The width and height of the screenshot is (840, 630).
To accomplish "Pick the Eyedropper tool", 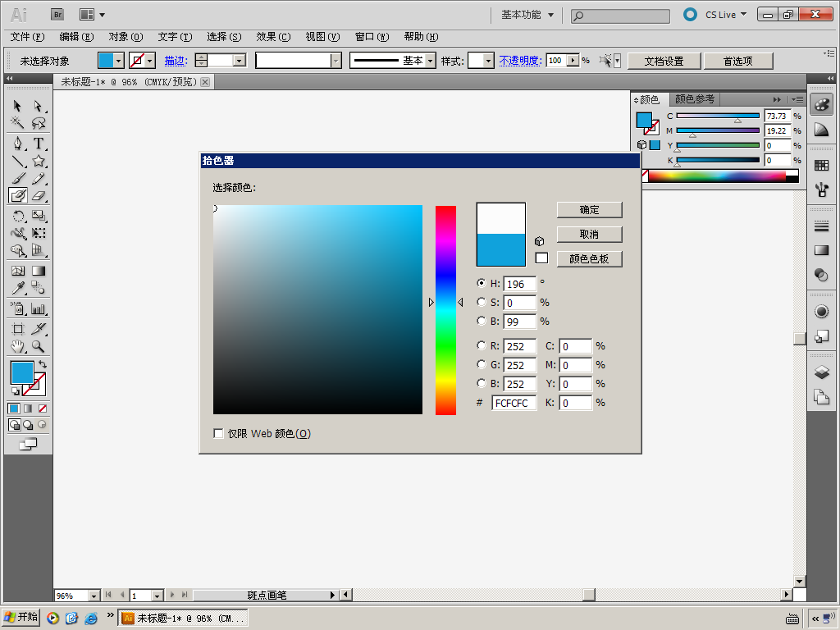I will click(17, 288).
